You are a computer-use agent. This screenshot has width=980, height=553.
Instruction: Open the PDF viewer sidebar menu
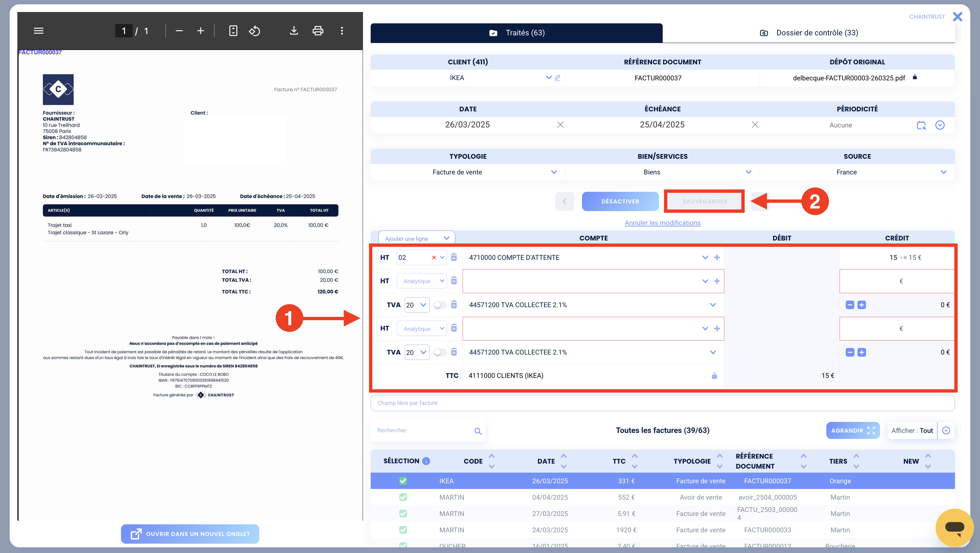(x=38, y=31)
